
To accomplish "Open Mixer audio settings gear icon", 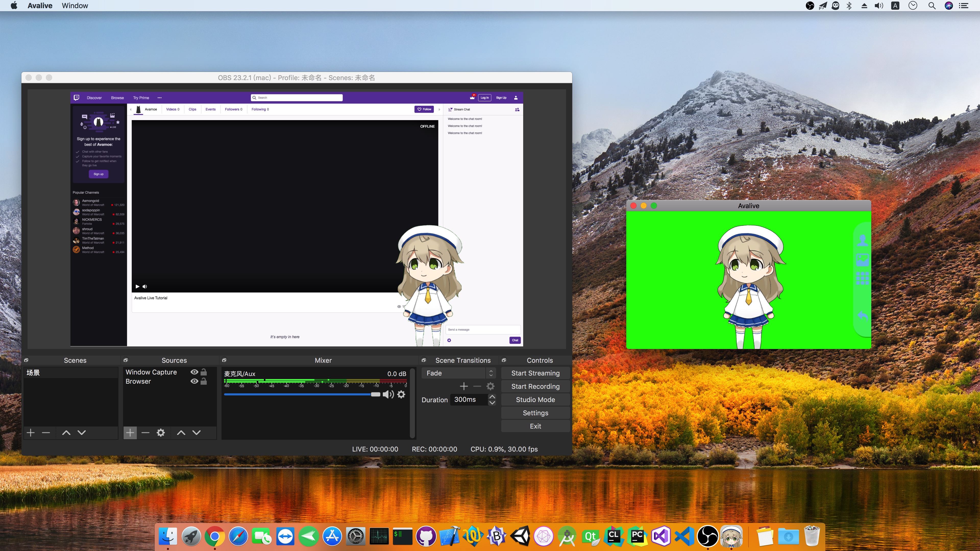I will (x=401, y=395).
